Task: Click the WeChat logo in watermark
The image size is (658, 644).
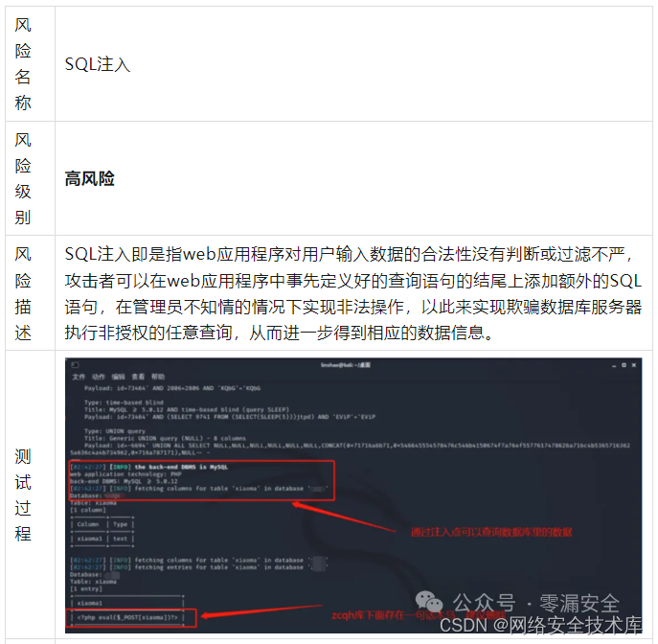Action: 429,602
